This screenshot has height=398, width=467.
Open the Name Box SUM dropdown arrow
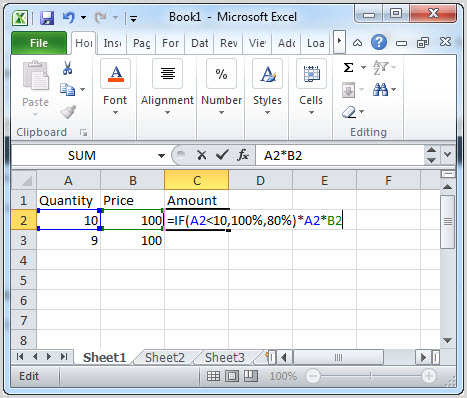coord(161,156)
